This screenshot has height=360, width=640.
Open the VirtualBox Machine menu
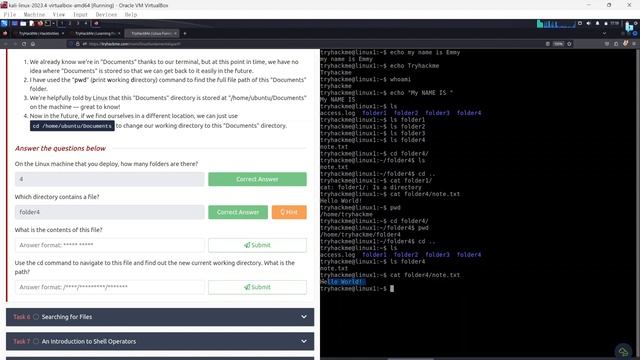click(x=34, y=14)
